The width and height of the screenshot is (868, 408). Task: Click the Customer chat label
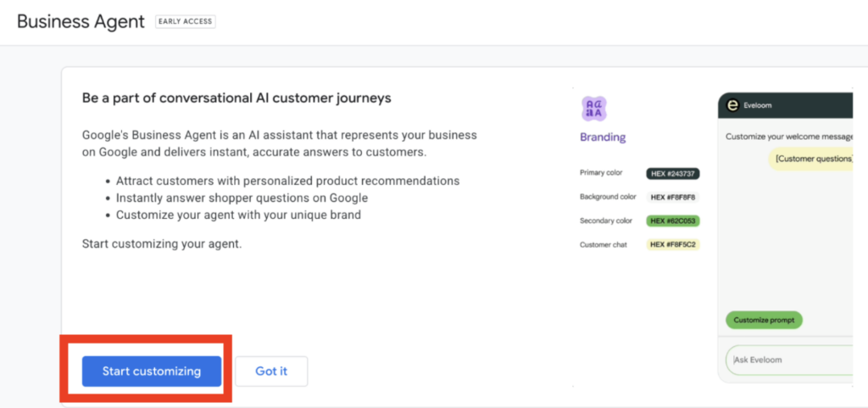point(605,244)
